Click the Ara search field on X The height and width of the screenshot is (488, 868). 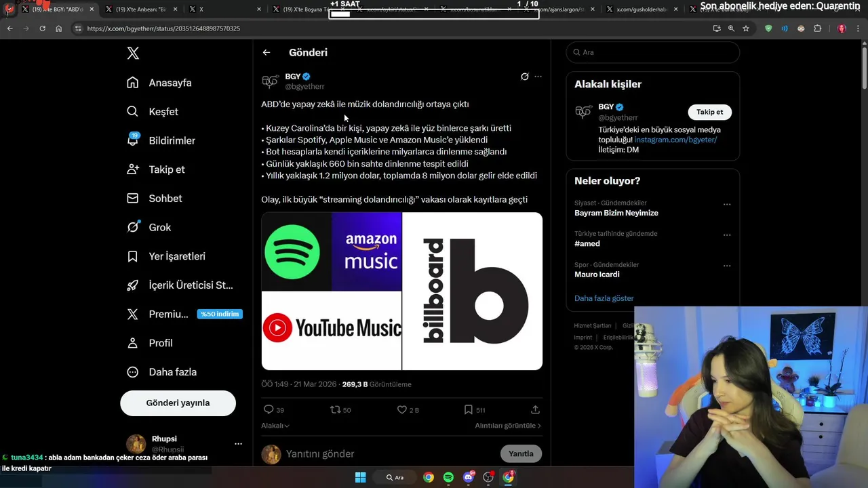pos(653,52)
